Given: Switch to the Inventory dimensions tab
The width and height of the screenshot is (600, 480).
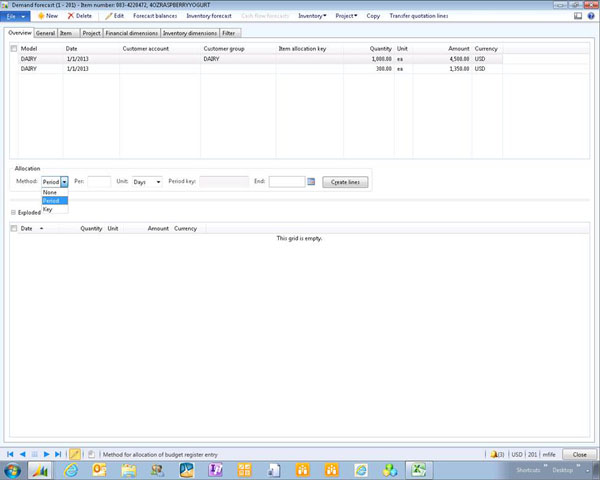Looking at the screenshot, I should click(190, 33).
